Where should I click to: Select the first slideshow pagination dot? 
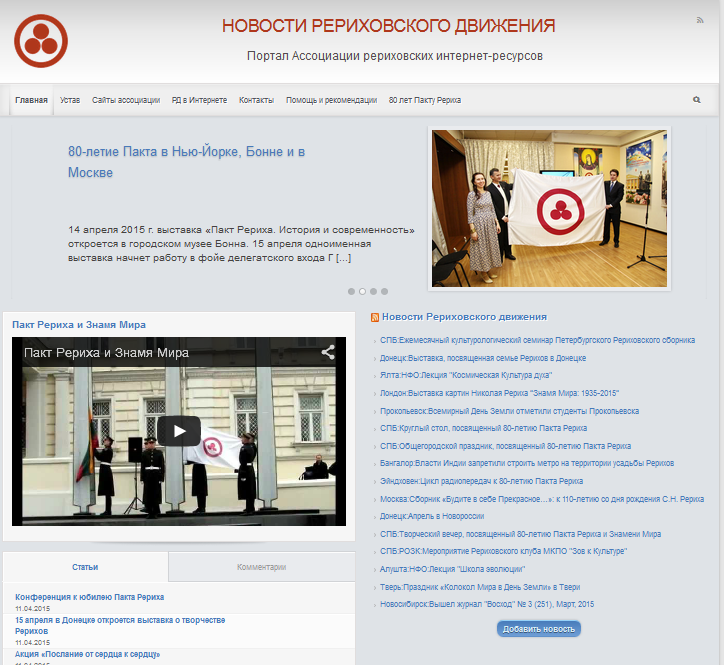[351, 292]
